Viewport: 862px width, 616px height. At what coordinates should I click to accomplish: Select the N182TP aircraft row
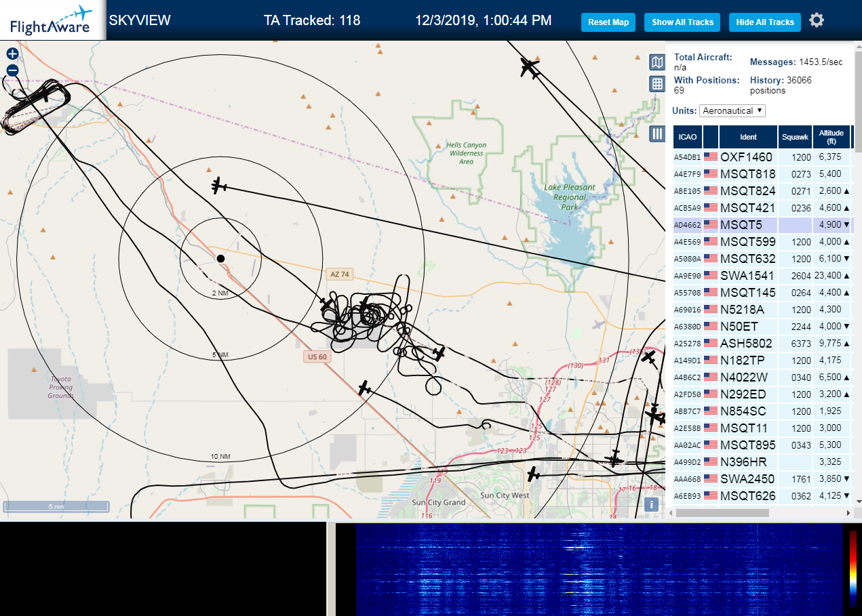pyautogui.click(x=762, y=361)
